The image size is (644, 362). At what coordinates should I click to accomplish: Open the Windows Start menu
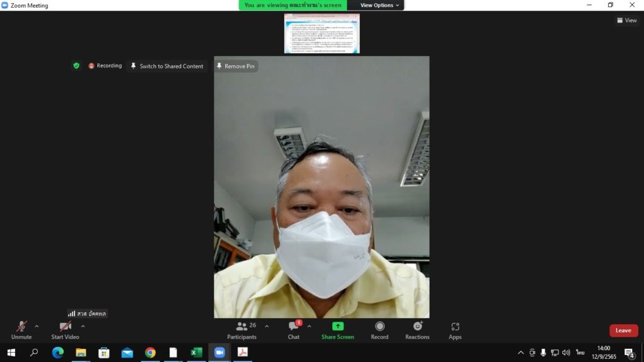coord(11,353)
